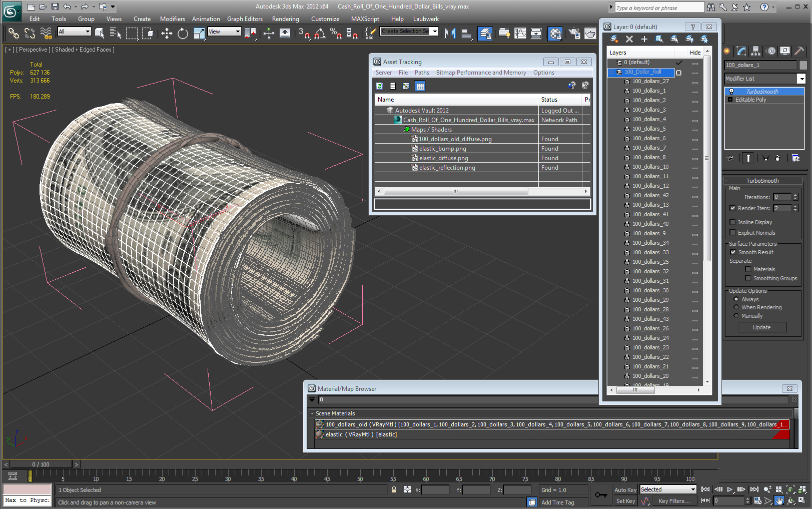This screenshot has height=509, width=812.
Task: Click object color swatch next to name
Action: [803, 65]
